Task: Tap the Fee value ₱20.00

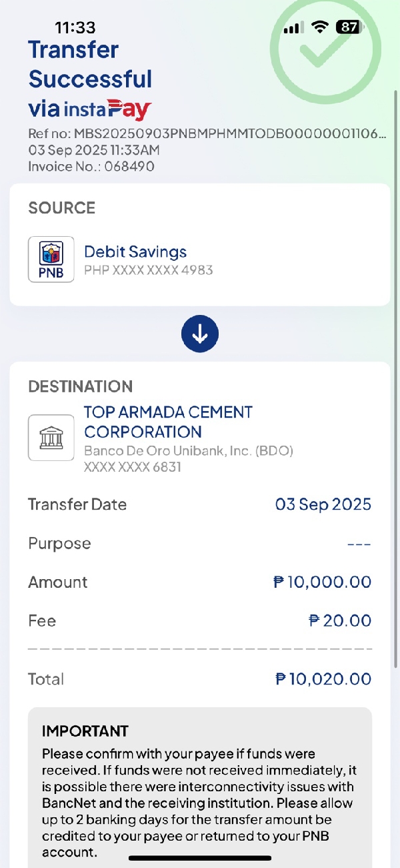Action: click(340, 620)
